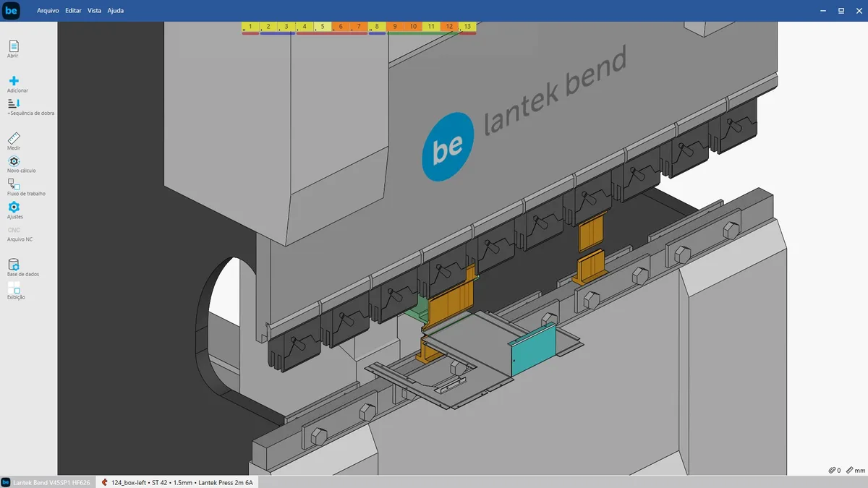Screen dimensions: 868x488
Task: Select bend step 12 in sequence bar
Action: click(x=449, y=27)
